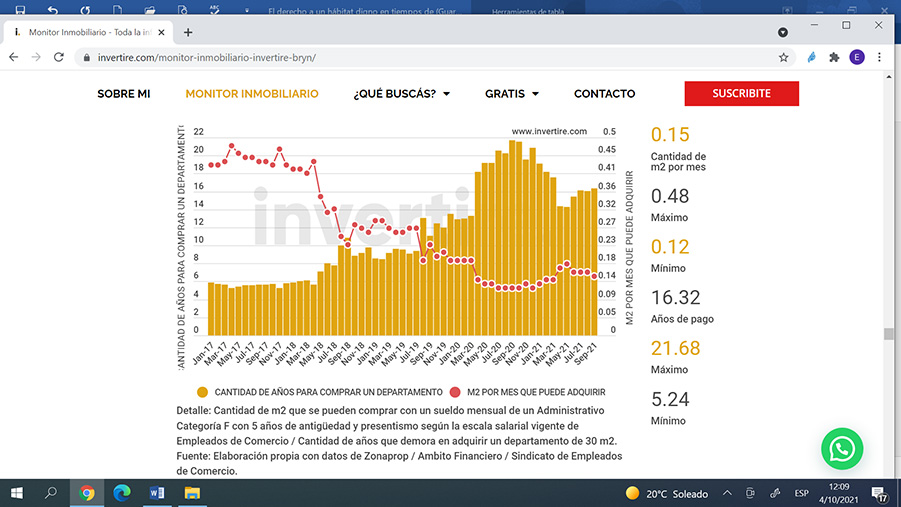
Task: Open the 'Contacto' menu item
Action: tap(604, 94)
